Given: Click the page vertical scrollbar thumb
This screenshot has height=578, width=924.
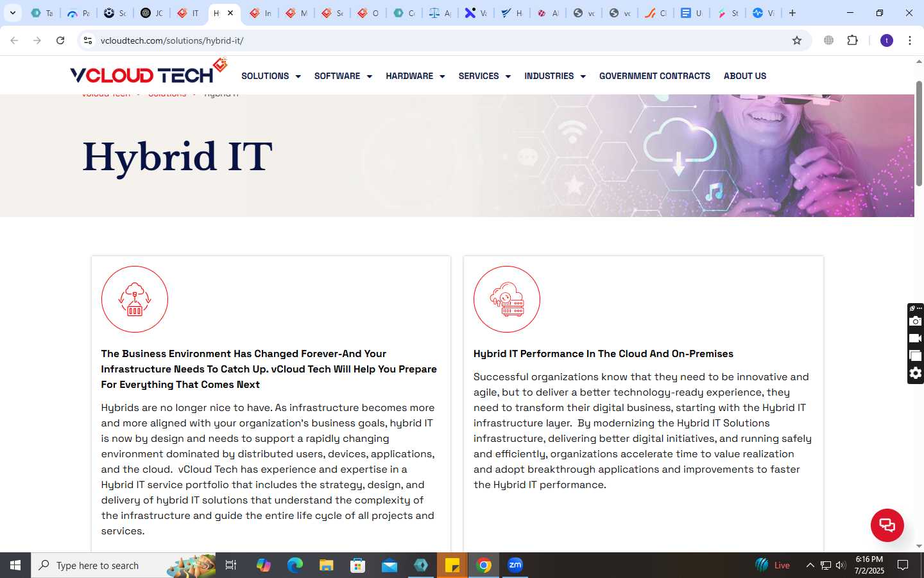Looking at the screenshot, I should (919, 134).
